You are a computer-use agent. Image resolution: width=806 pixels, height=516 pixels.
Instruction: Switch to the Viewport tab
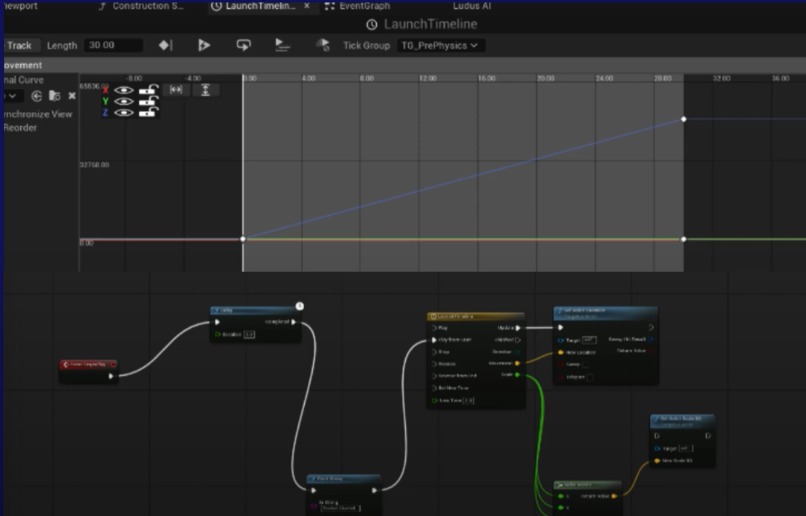click(x=20, y=6)
